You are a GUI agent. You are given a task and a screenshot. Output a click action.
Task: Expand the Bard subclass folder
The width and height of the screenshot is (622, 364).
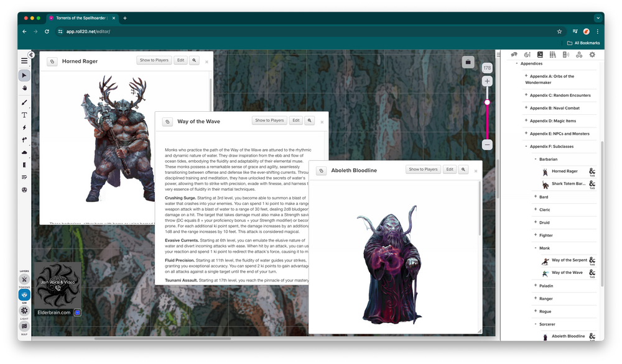click(x=535, y=197)
